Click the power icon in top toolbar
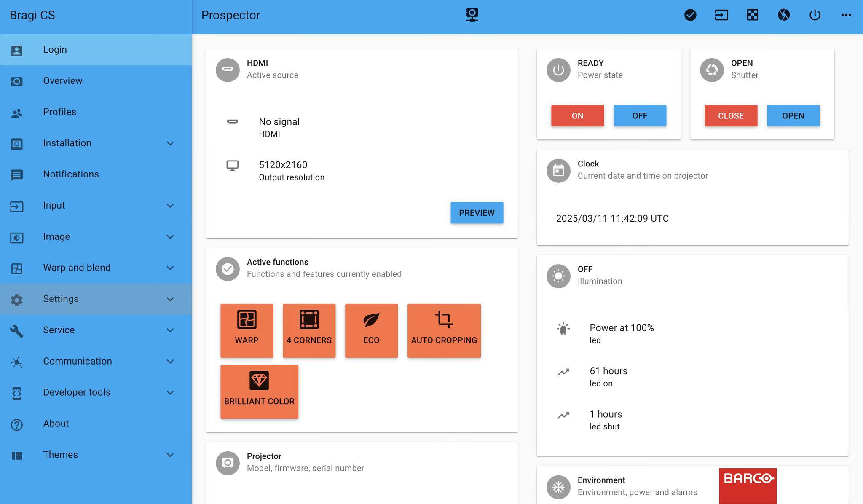 (x=815, y=15)
